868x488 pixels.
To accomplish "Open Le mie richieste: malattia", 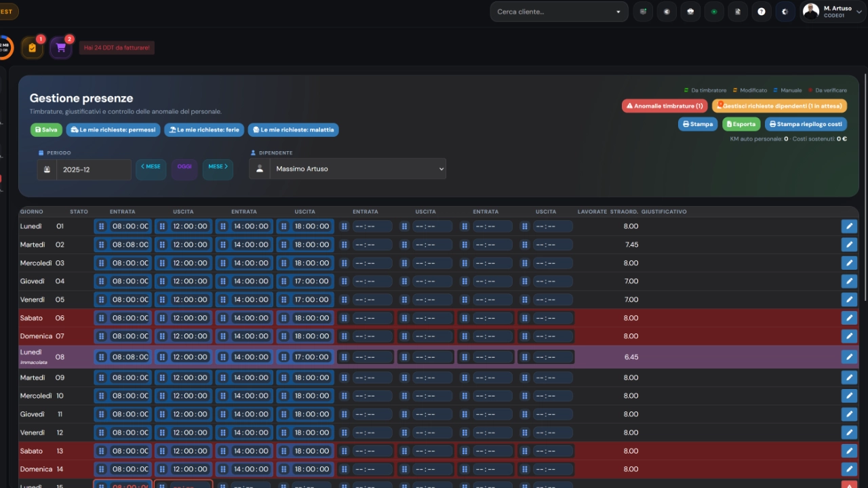I will 293,129.
